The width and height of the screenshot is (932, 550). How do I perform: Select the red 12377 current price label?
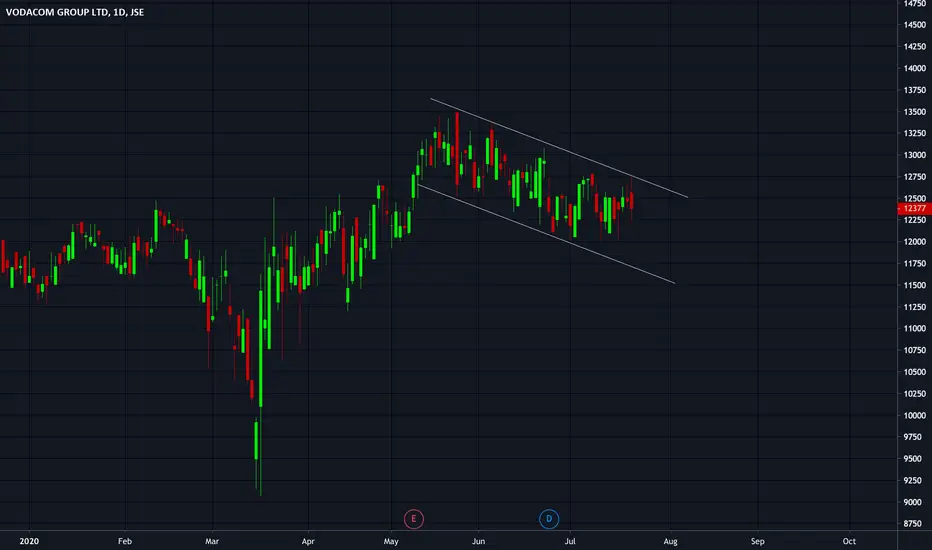point(914,208)
